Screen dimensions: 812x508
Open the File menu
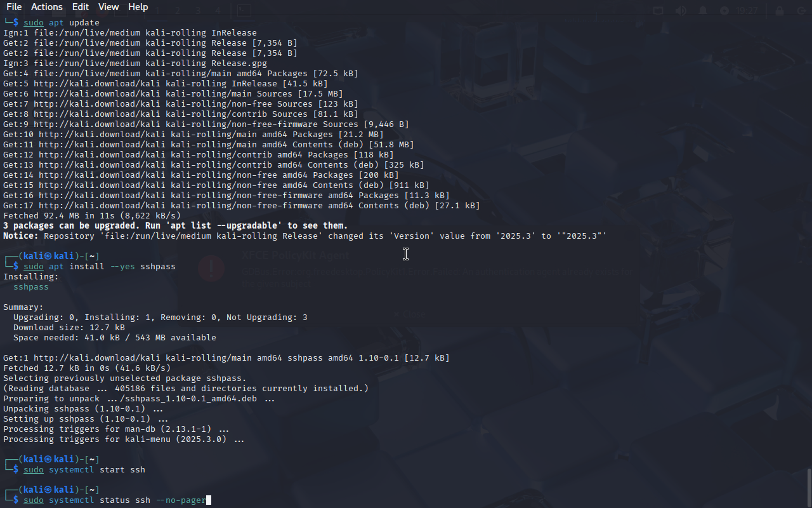point(14,7)
